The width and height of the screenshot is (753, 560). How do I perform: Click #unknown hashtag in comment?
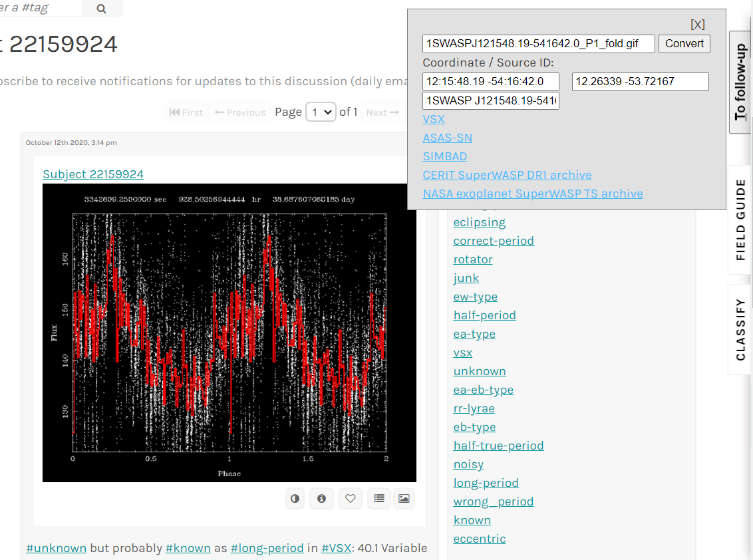pyautogui.click(x=56, y=548)
